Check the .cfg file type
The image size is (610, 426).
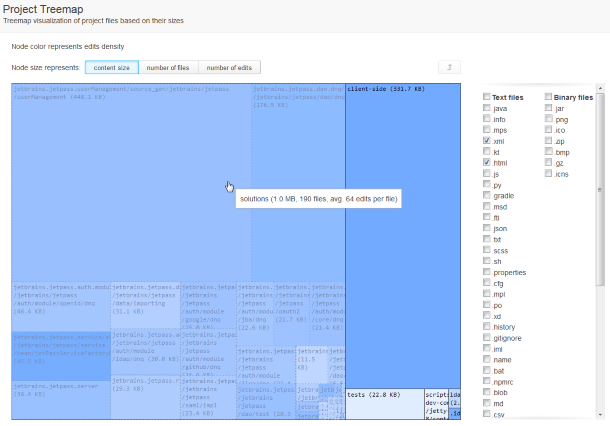coord(487,282)
